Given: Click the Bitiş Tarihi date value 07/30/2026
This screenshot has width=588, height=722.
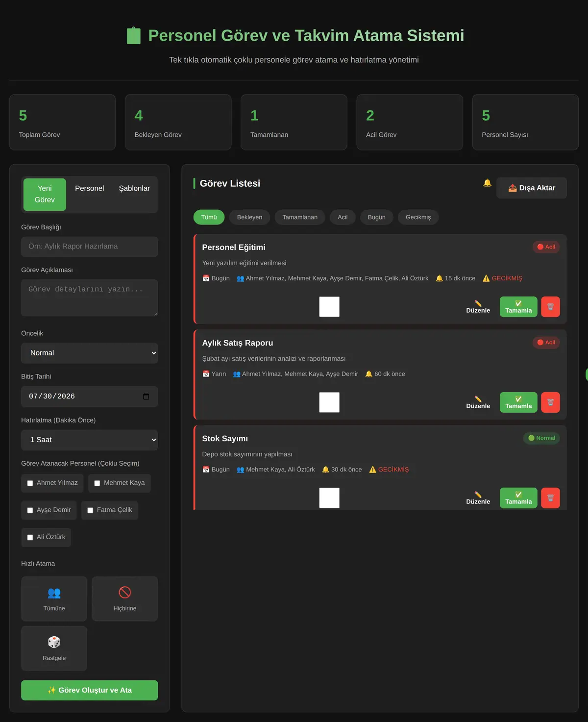Looking at the screenshot, I should (52, 397).
